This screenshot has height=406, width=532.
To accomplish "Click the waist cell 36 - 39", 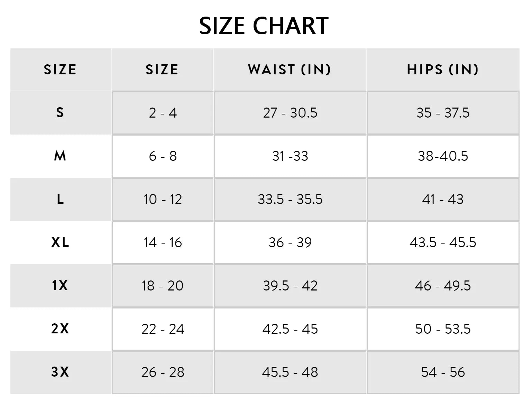I will click(x=290, y=242).
